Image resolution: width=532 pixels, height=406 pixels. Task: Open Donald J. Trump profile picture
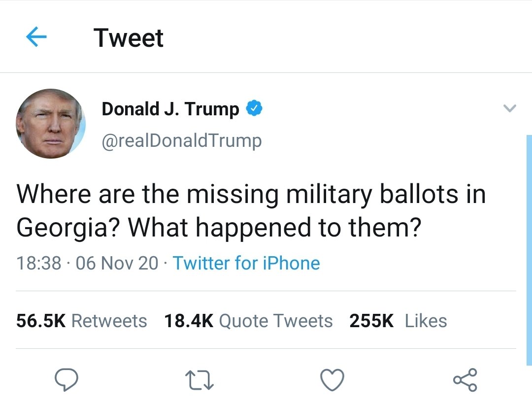click(x=51, y=124)
